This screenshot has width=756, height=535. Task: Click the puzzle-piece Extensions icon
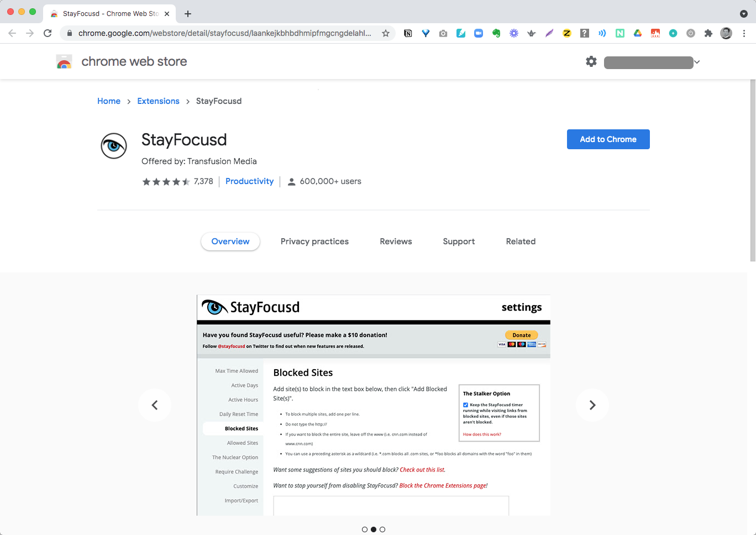coord(708,33)
